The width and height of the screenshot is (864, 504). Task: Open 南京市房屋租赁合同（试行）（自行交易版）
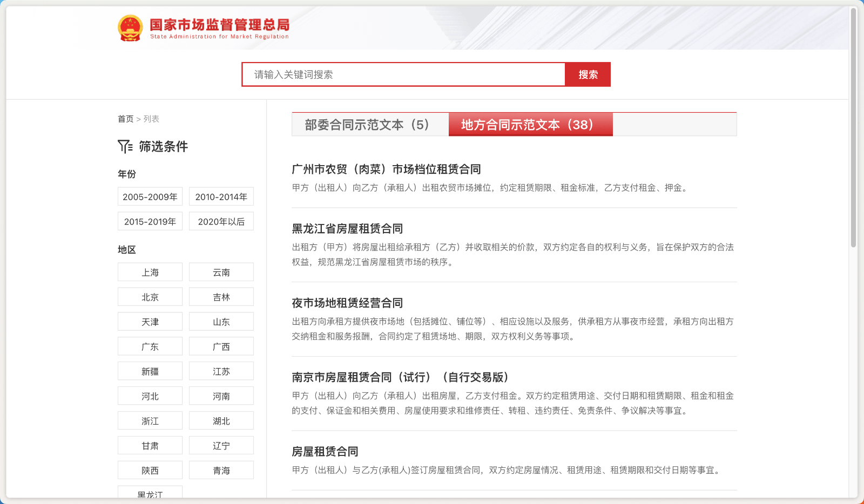click(x=400, y=377)
